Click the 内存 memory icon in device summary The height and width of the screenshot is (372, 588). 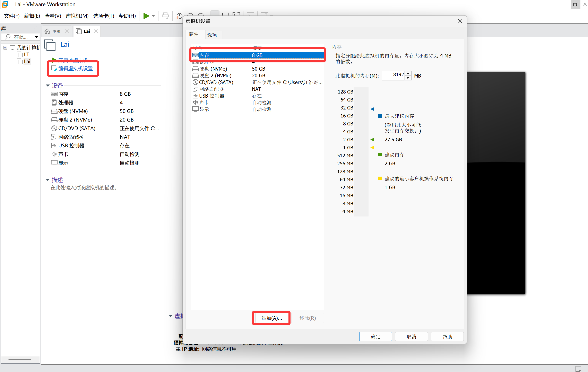pos(54,94)
